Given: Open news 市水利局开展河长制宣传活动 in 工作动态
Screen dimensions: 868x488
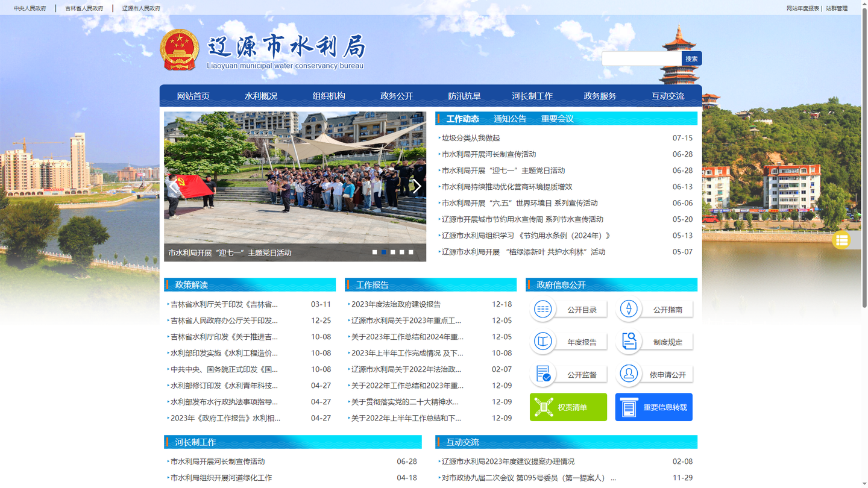Looking at the screenshot, I should 489,154.
